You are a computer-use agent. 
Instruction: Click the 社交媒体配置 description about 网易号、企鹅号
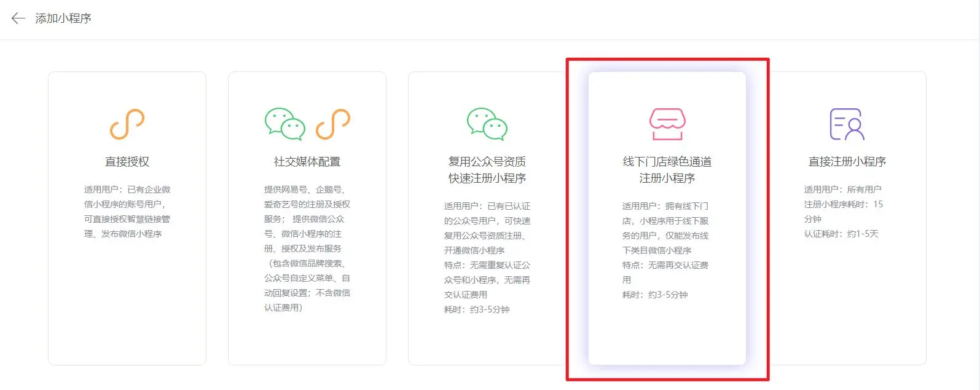307,249
